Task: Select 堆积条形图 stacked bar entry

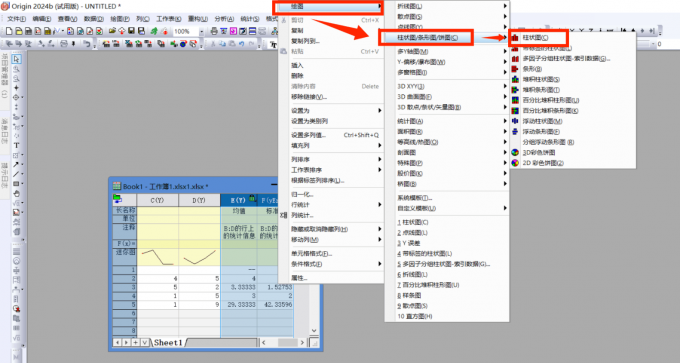Action: tap(541, 90)
